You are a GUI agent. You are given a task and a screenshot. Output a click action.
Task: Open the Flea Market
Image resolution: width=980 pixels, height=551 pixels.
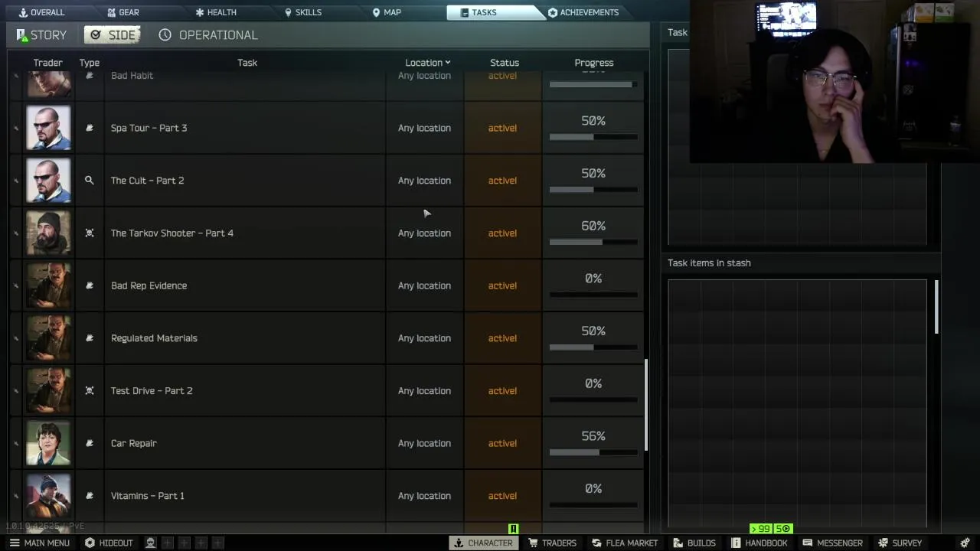[x=625, y=543]
